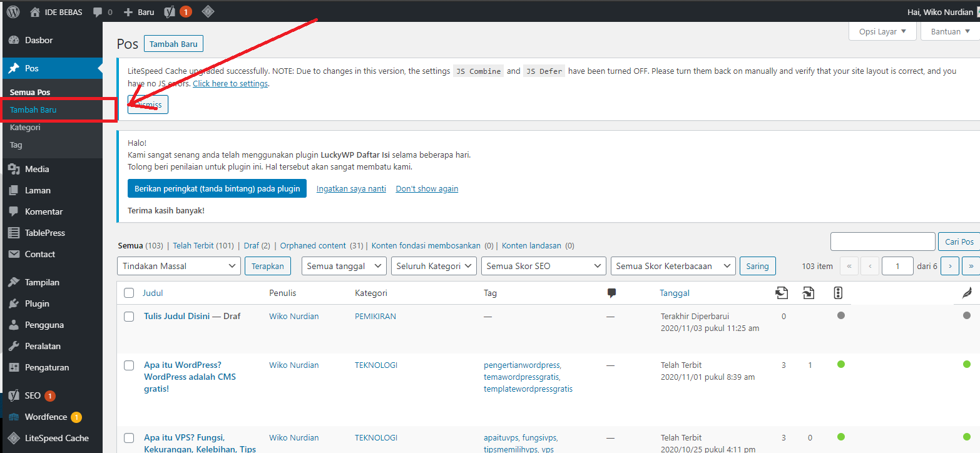Image resolution: width=980 pixels, height=453 pixels.
Task: Check the select-all checkbox beside Judul
Action: [x=129, y=293]
